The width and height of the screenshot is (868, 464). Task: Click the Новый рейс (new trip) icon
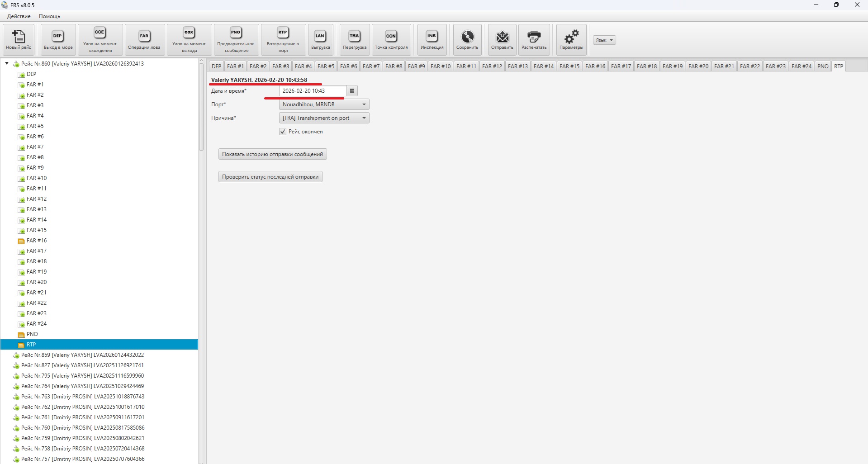pyautogui.click(x=19, y=40)
